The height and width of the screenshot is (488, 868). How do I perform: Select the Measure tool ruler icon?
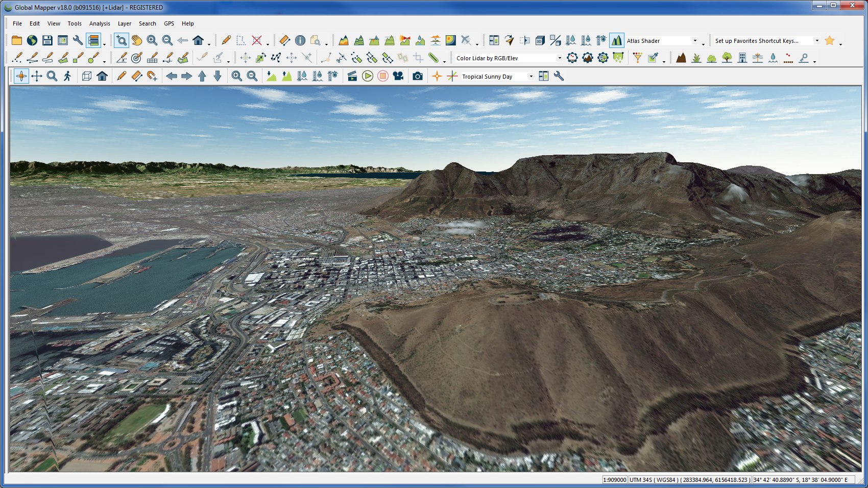284,40
